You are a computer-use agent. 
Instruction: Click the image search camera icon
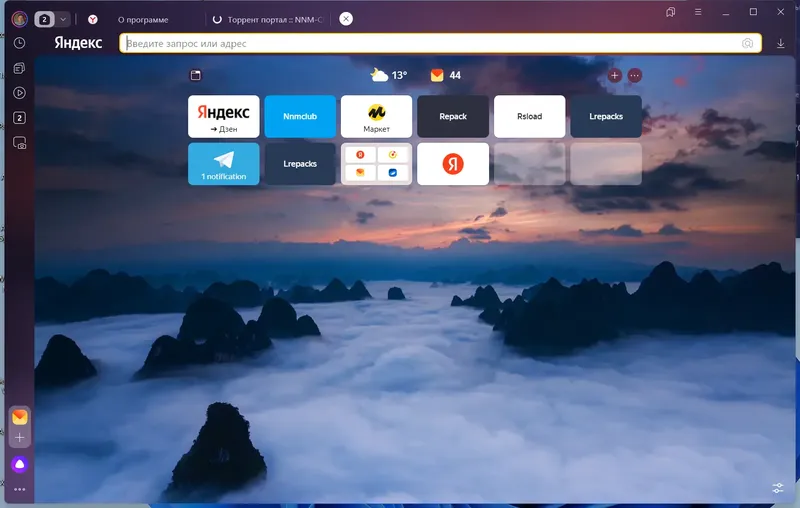747,43
